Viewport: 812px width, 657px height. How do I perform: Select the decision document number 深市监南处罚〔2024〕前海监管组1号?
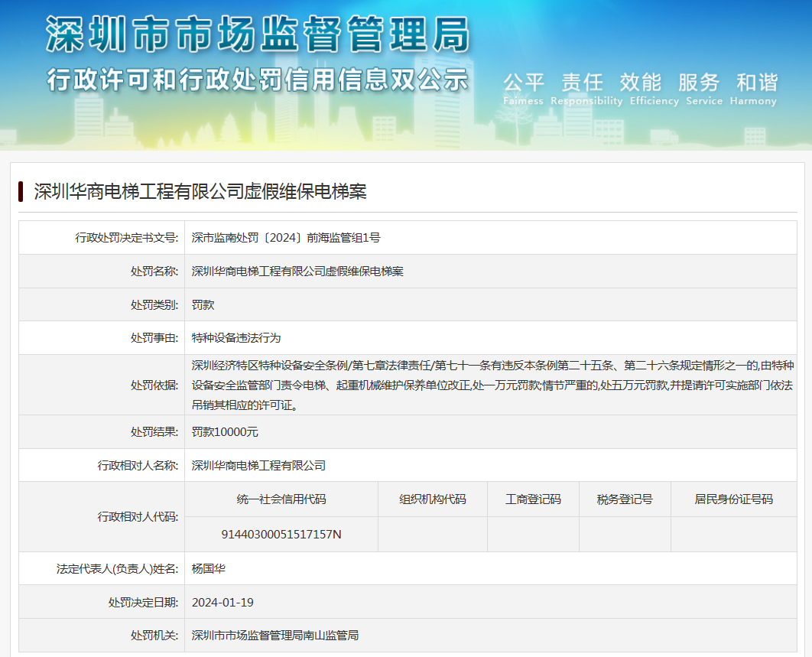point(286,238)
